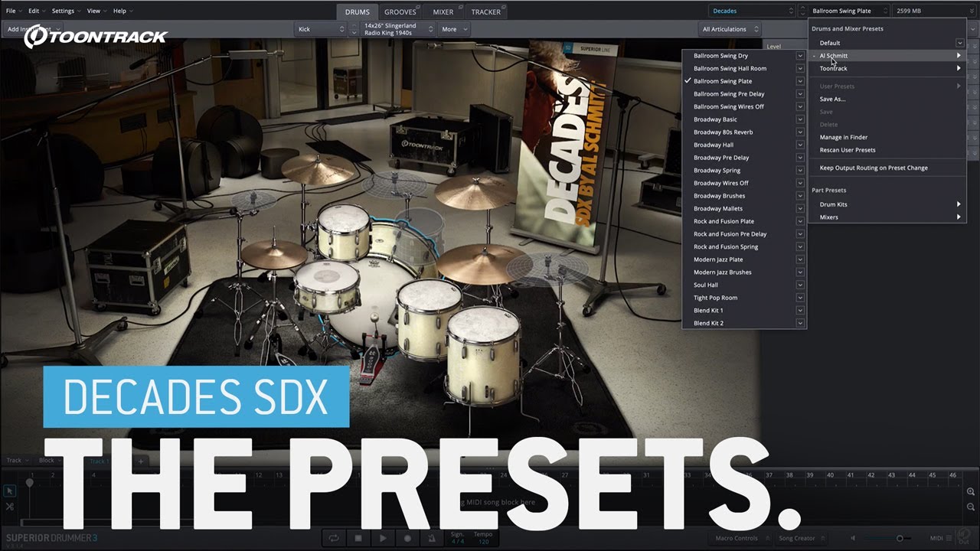Switch to the Tracker tab
Image resolution: width=980 pixels, height=551 pixels.
coord(486,11)
